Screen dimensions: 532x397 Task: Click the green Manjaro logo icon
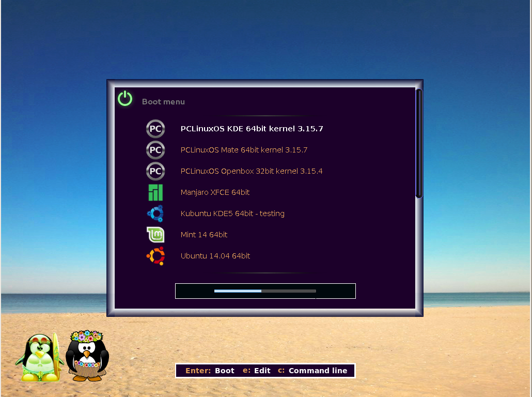(x=155, y=193)
